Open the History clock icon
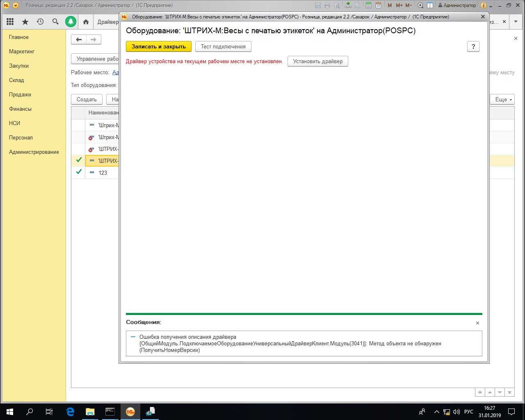525x420 pixels. 40,22
